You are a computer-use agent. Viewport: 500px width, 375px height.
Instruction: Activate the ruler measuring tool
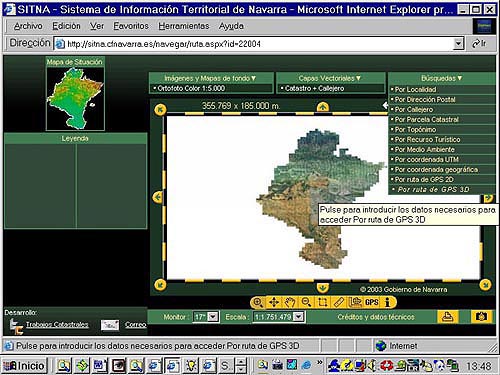339,303
